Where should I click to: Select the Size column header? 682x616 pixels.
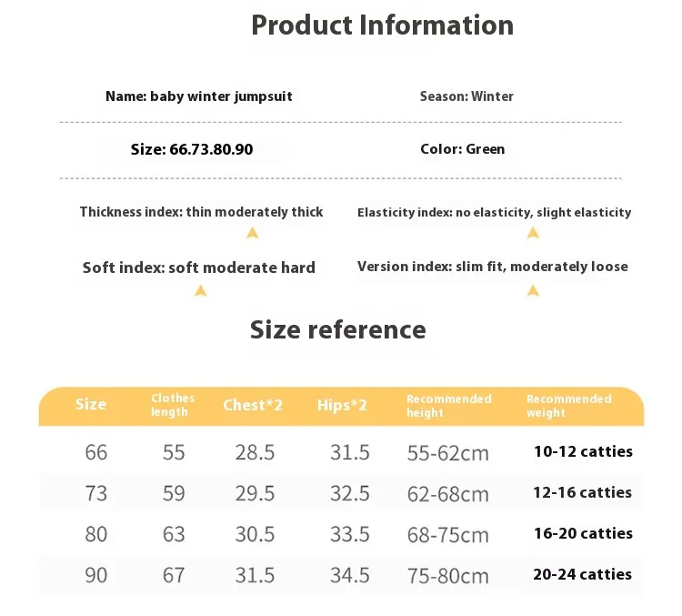click(91, 404)
